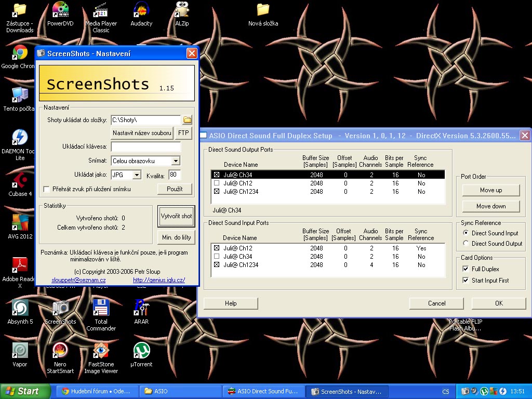Image resolution: width=532 pixels, height=399 pixels.
Task: Select the Direct Sound Output radio button
Action: point(466,243)
